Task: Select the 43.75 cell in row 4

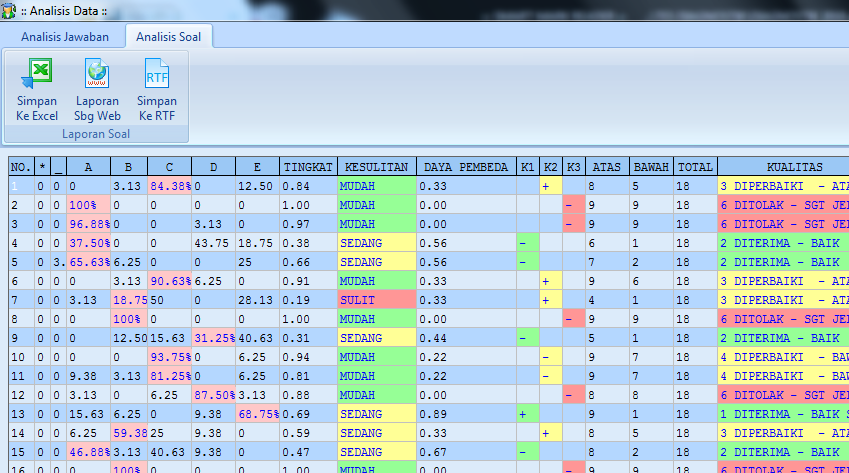Action: click(x=213, y=243)
